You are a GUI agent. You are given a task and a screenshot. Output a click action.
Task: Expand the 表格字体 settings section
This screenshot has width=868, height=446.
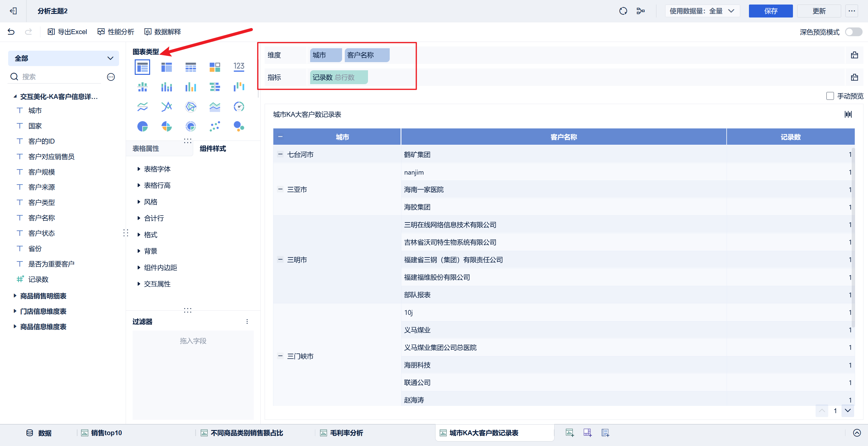coord(157,169)
